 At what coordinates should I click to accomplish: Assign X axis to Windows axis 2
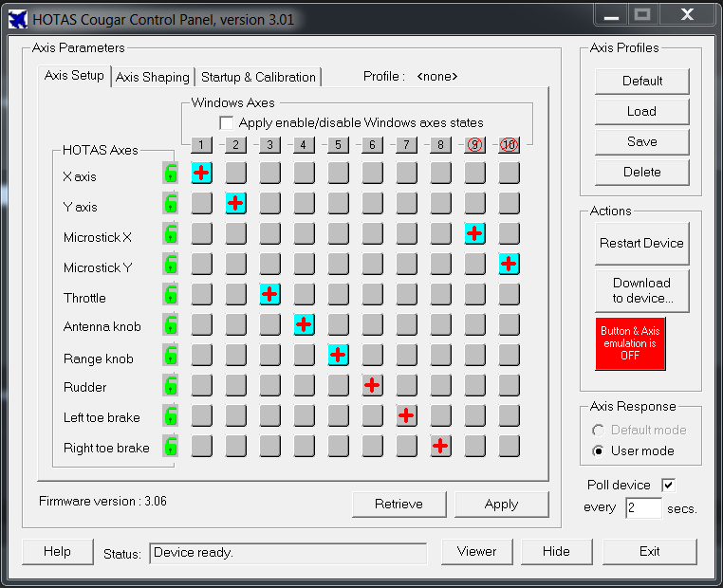tap(235, 173)
